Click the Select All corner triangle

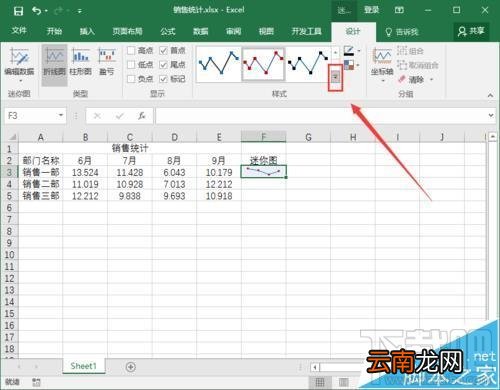coord(12,137)
